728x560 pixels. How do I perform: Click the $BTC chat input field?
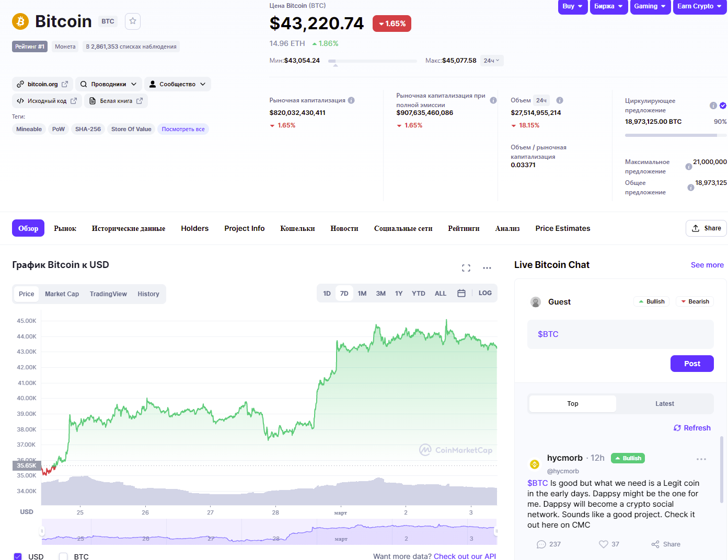pos(620,334)
